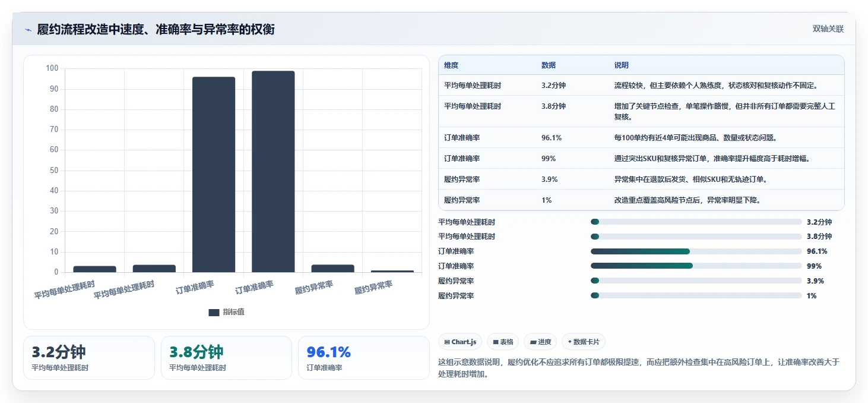Click y-axis label 50 on chart
Image resolution: width=868 pixels, height=403 pixels.
pyautogui.click(x=54, y=171)
